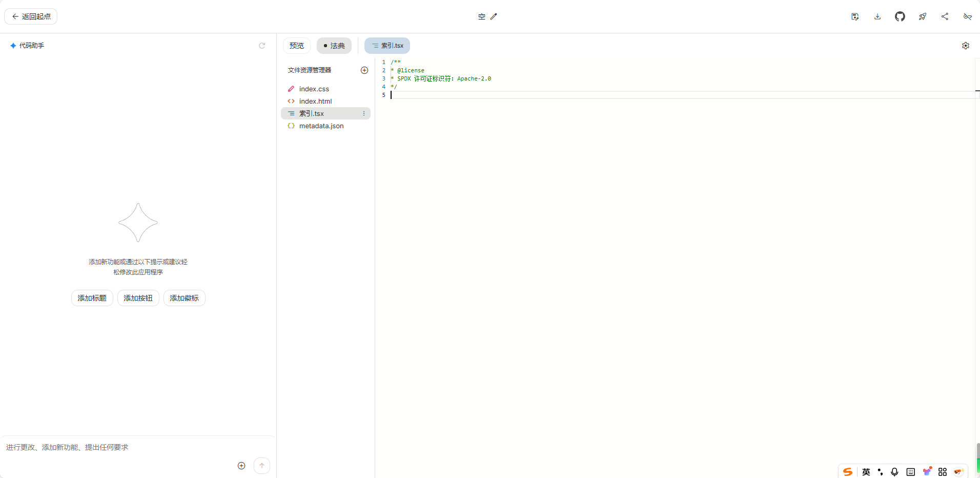Open the three-dot menu for 索引.tsx
This screenshot has height=478, width=980.
point(364,113)
